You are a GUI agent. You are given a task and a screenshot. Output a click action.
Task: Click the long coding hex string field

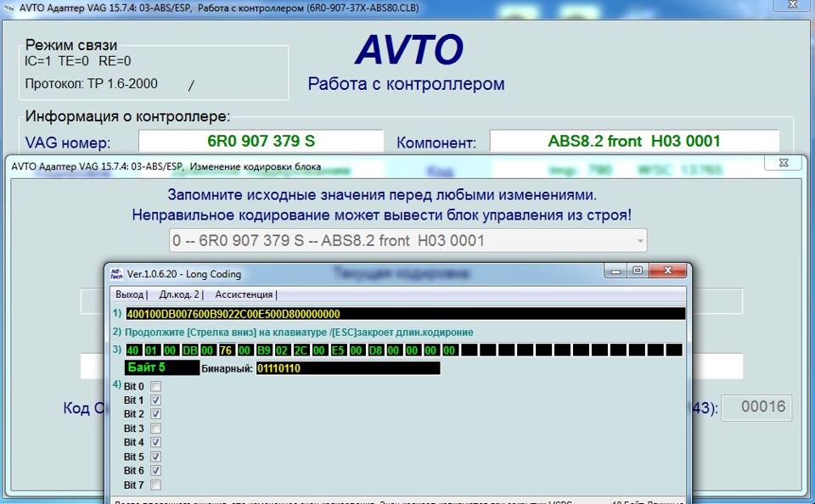click(x=405, y=314)
